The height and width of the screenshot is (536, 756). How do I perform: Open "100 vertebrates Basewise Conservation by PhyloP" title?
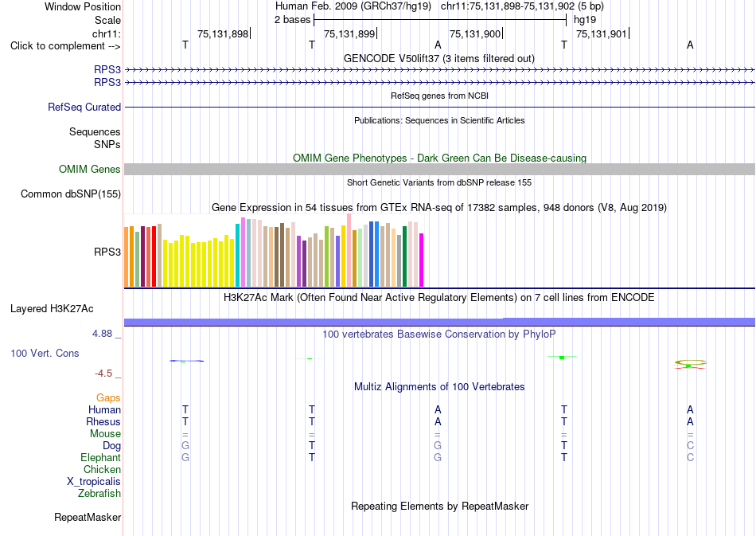[x=439, y=334]
